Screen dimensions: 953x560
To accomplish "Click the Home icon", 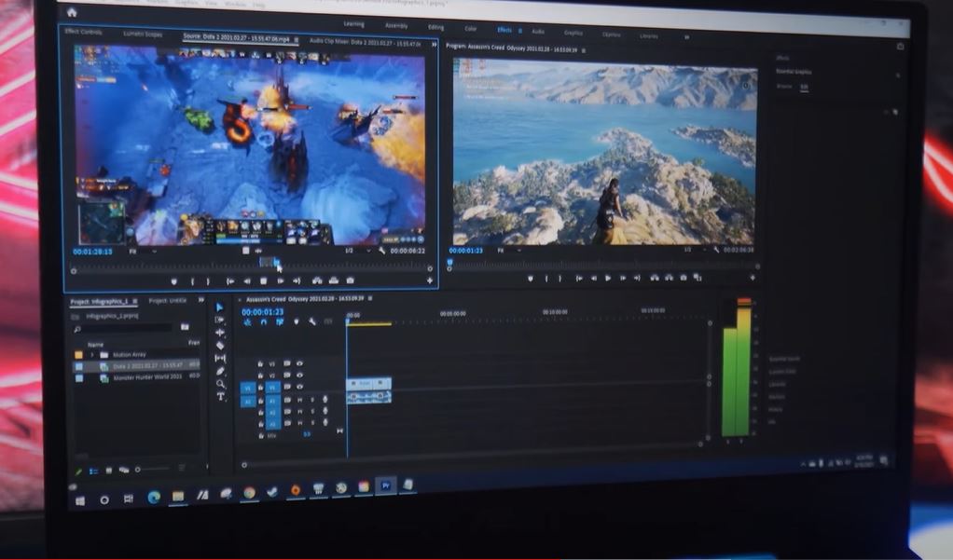I will click(72, 12).
